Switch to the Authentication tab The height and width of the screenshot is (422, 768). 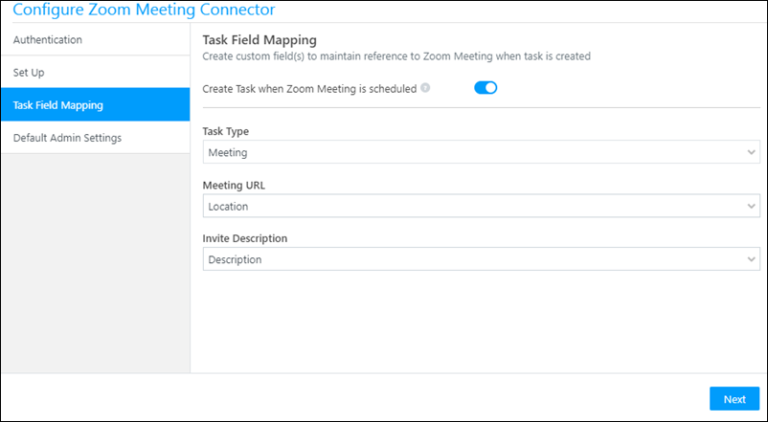click(x=48, y=40)
